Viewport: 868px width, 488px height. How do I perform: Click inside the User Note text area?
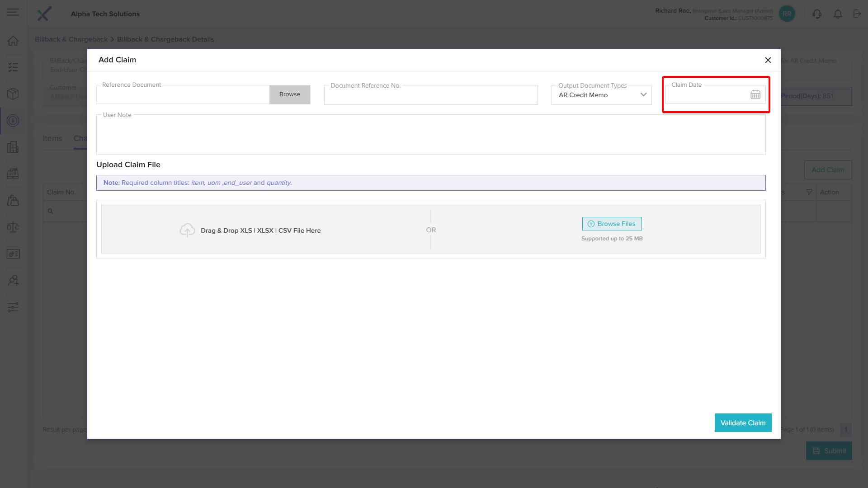pyautogui.click(x=430, y=136)
